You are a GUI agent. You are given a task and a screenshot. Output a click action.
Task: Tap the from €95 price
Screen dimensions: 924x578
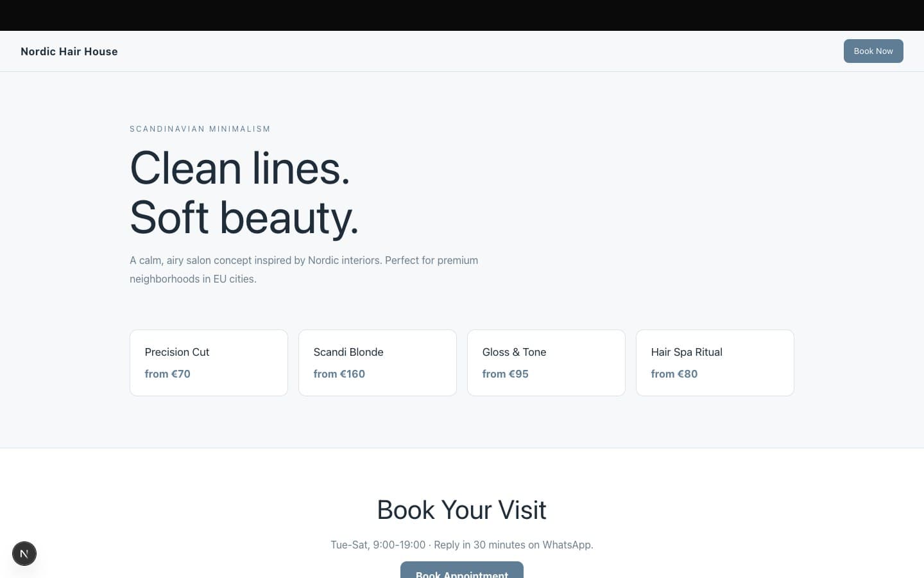coord(505,374)
